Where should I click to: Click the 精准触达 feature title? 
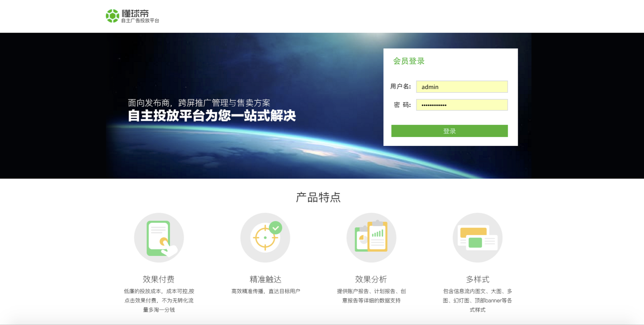coord(265,279)
